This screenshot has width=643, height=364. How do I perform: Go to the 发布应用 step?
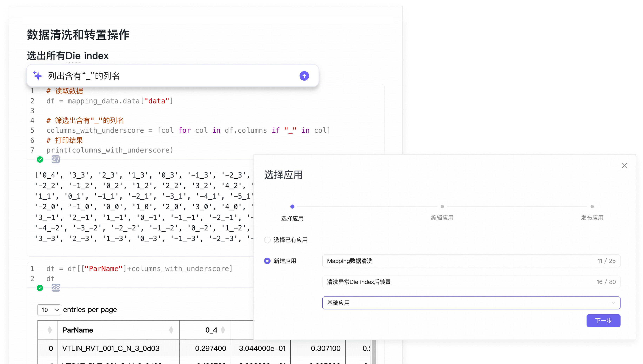(592, 218)
